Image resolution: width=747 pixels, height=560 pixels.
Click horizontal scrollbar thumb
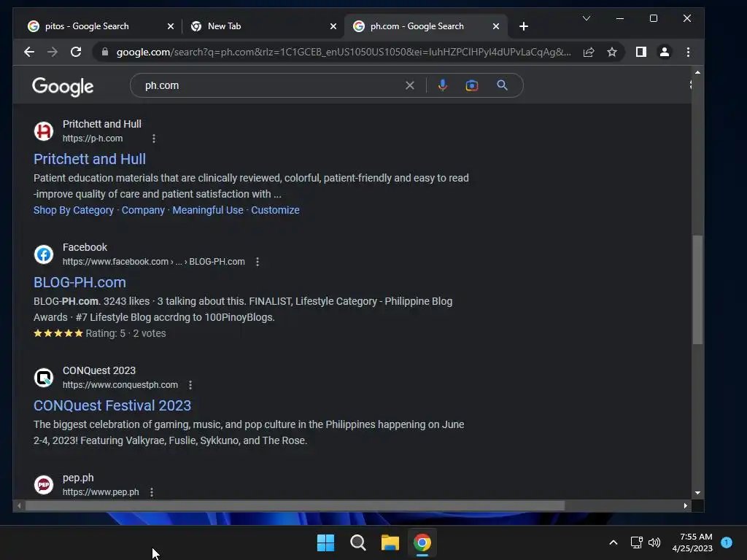tap(295, 506)
